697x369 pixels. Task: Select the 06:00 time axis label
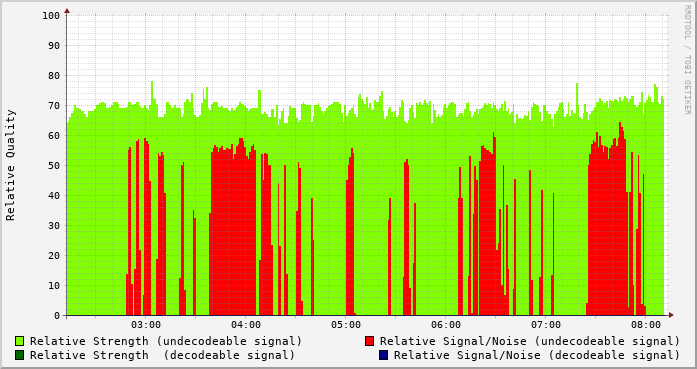pyautogui.click(x=446, y=325)
